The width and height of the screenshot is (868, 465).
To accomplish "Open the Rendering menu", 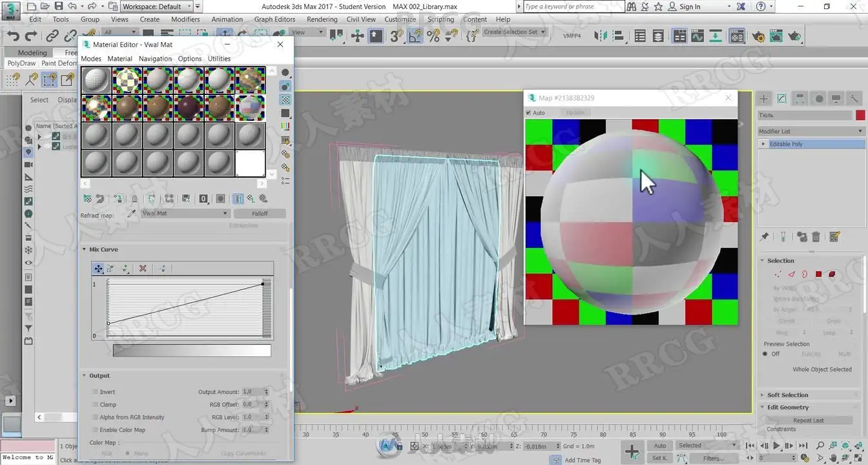I will tap(322, 19).
